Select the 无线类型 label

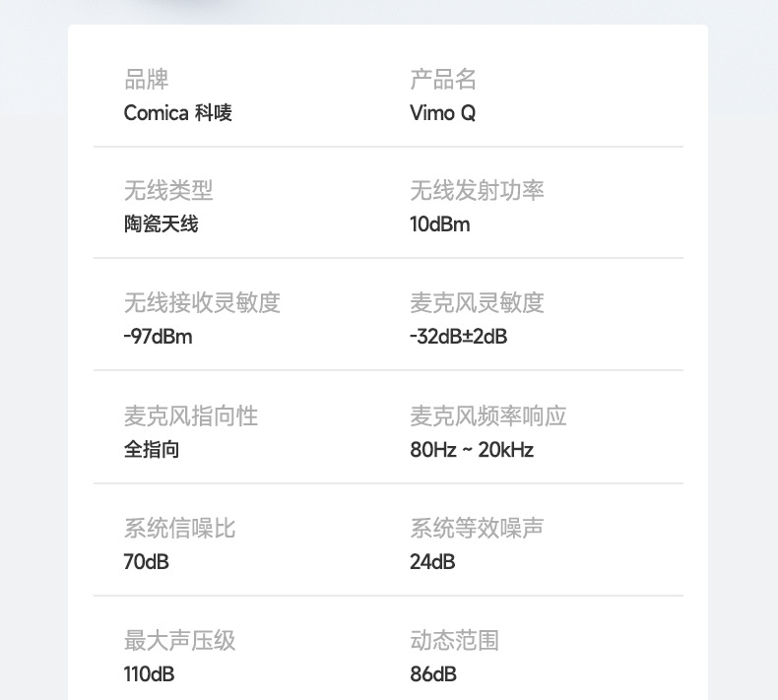pos(168,191)
